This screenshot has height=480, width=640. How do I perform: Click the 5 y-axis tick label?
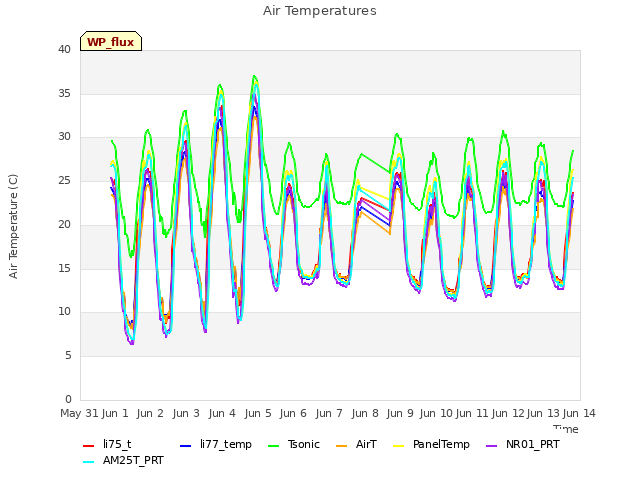tap(68, 356)
